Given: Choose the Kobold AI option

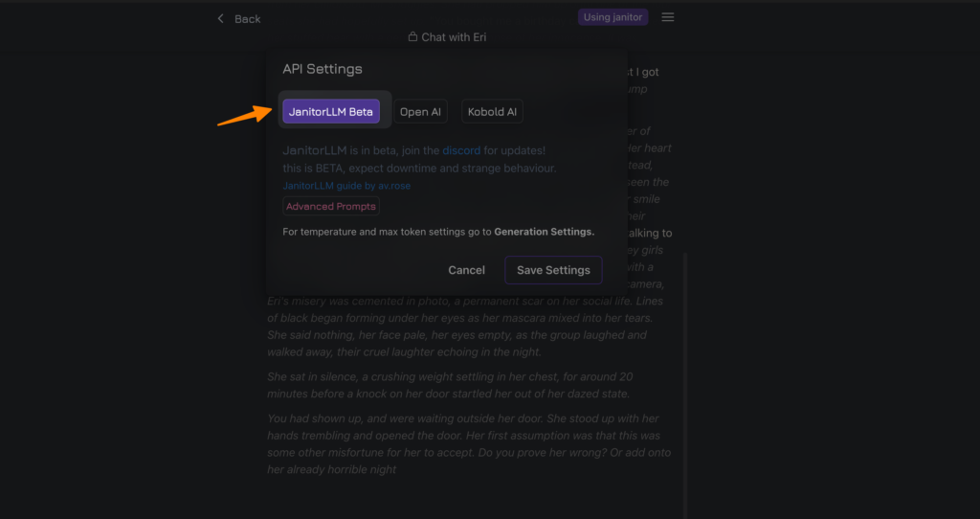Looking at the screenshot, I should [492, 112].
